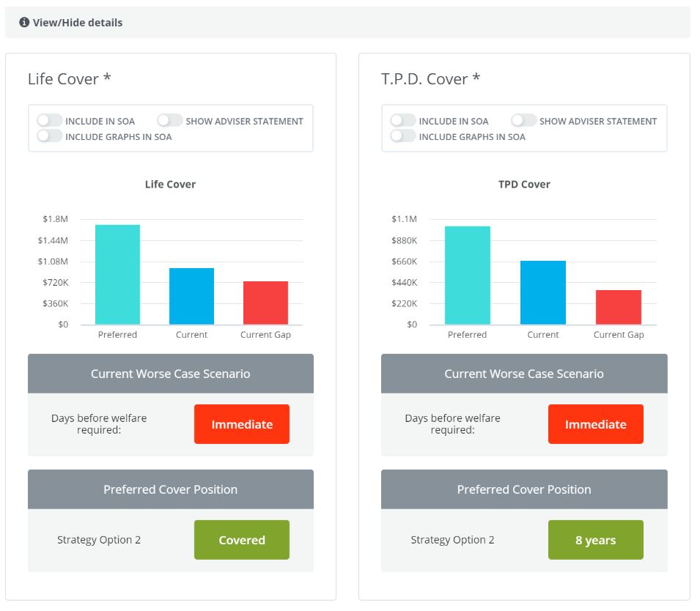The width and height of the screenshot is (700, 611).
Task: Turn on Include Graphs in SOA for T.P.D.
Action: pyautogui.click(x=403, y=136)
